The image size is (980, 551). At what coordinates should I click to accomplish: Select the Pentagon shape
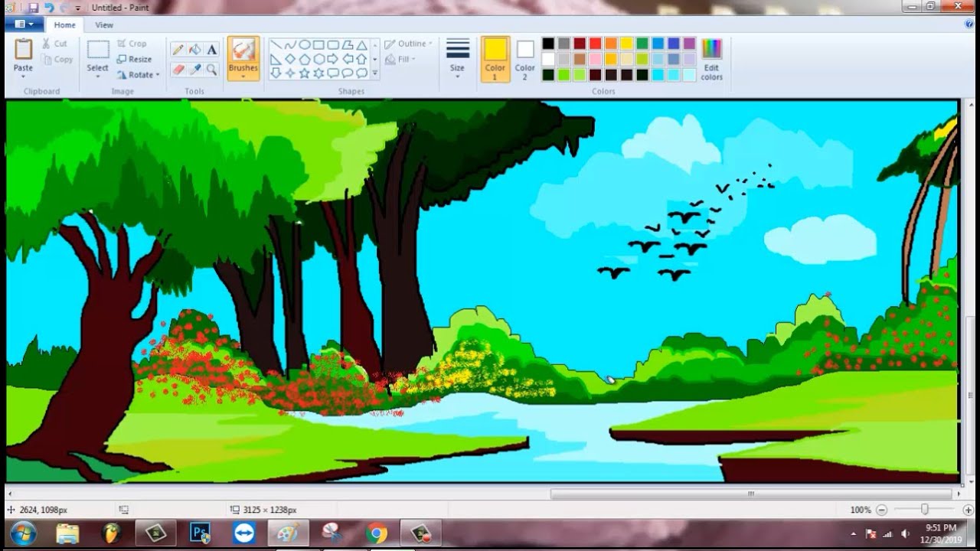[305, 59]
